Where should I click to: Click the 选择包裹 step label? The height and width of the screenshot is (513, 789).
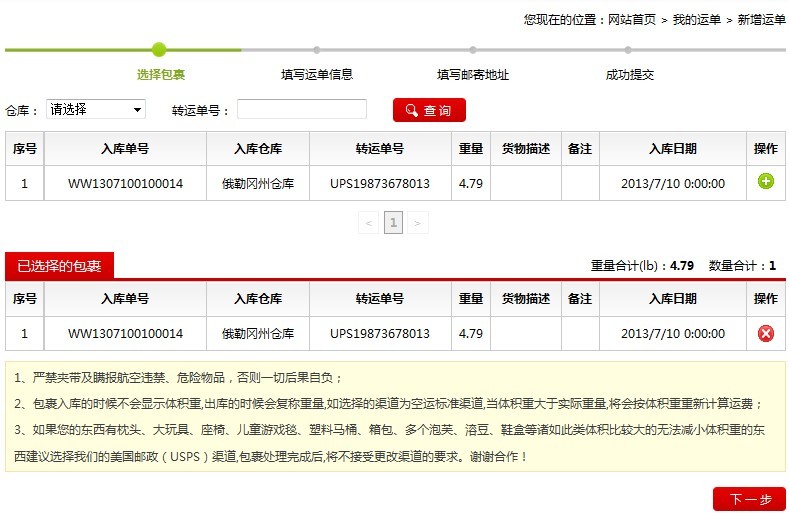(160, 74)
